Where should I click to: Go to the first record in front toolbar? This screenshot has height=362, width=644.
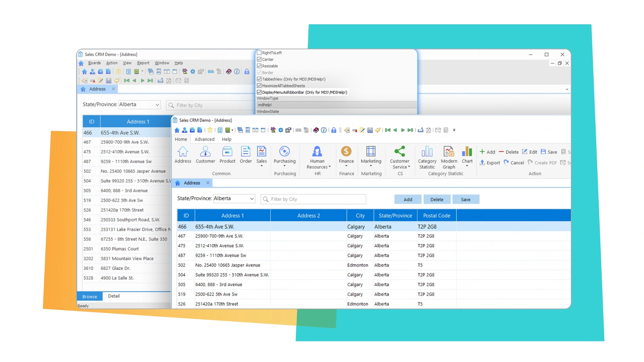tap(388, 130)
